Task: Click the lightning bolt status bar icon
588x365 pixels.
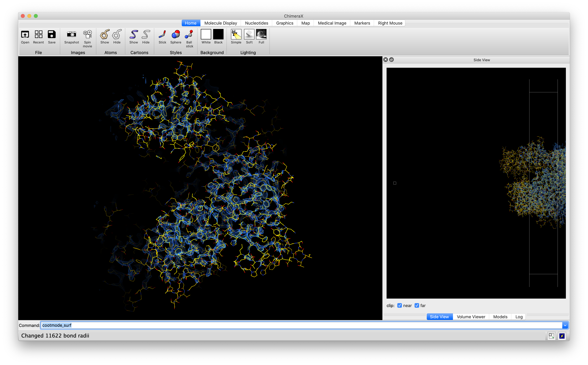Action: [x=562, y=336]
